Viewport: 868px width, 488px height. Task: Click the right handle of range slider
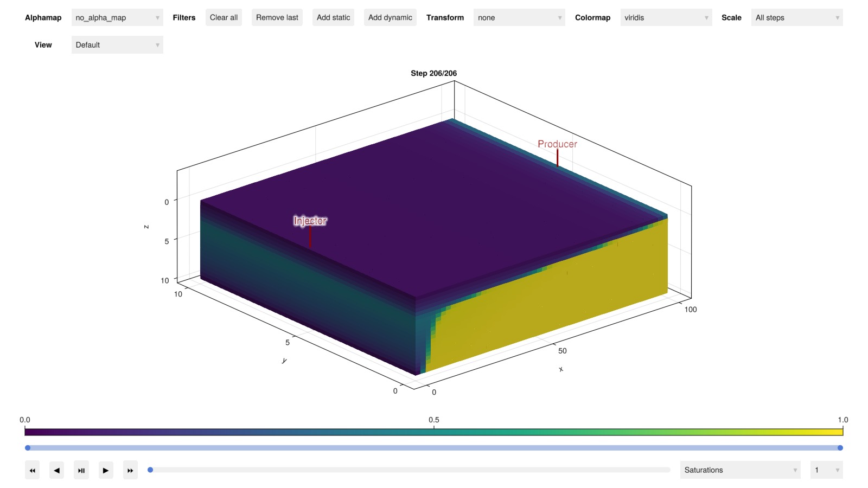pyautogui.click(x=840, y=448)
